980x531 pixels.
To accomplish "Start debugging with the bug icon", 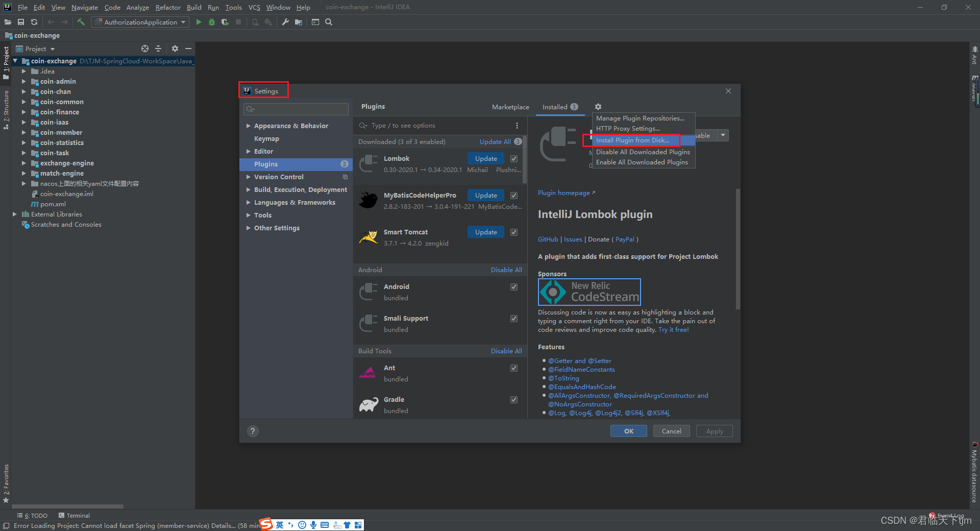I will [212, 22].
